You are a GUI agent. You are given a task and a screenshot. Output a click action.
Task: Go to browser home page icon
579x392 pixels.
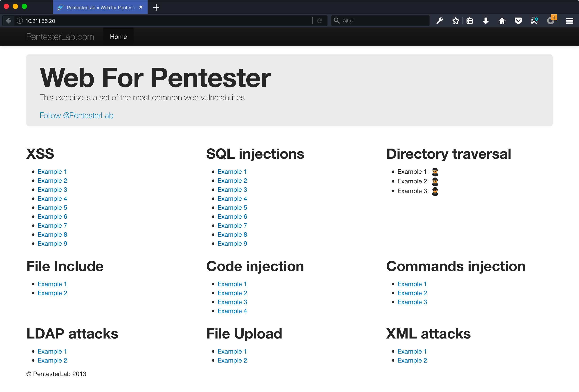(502, 21)
